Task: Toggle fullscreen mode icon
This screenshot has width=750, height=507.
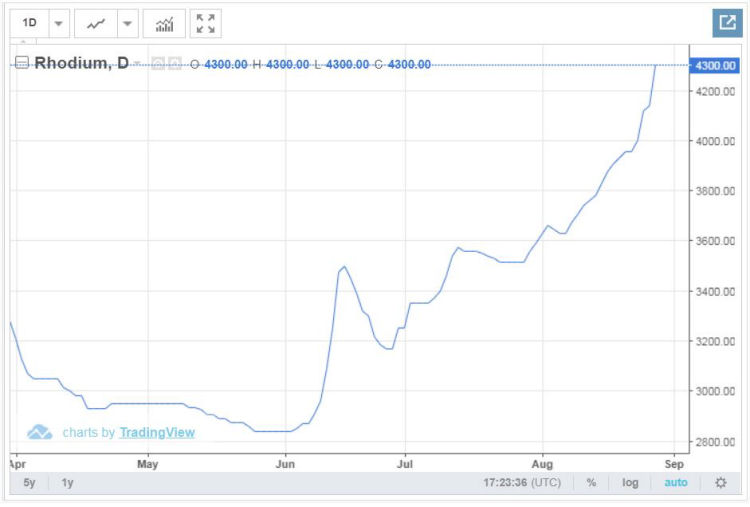Action: pos(206,23)
